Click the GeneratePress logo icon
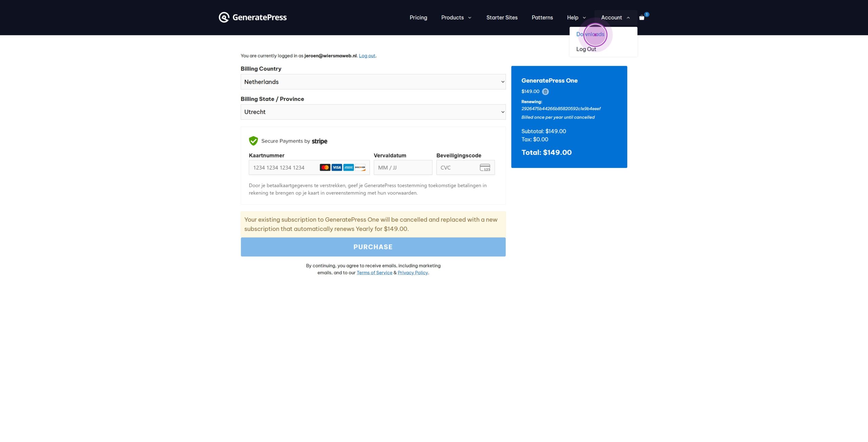Image resolution: width=868 pixels, height=442 pixels. 224,17
